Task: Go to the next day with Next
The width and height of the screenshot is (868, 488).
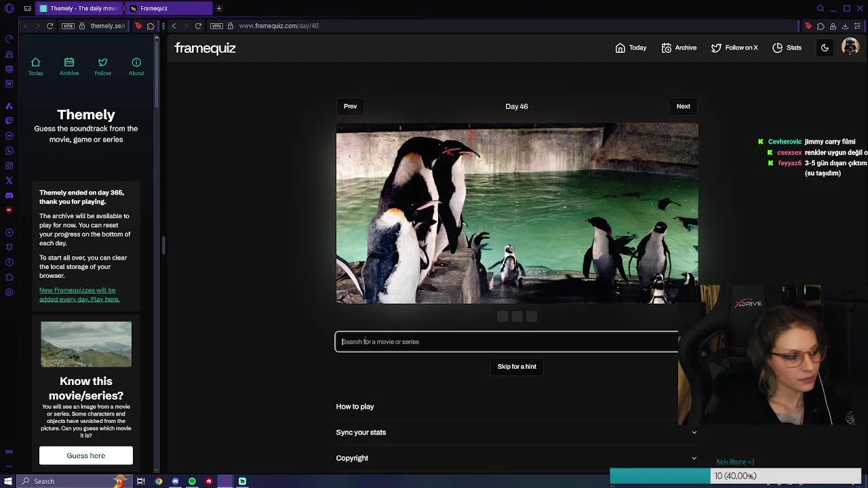Action: (683, 106)
